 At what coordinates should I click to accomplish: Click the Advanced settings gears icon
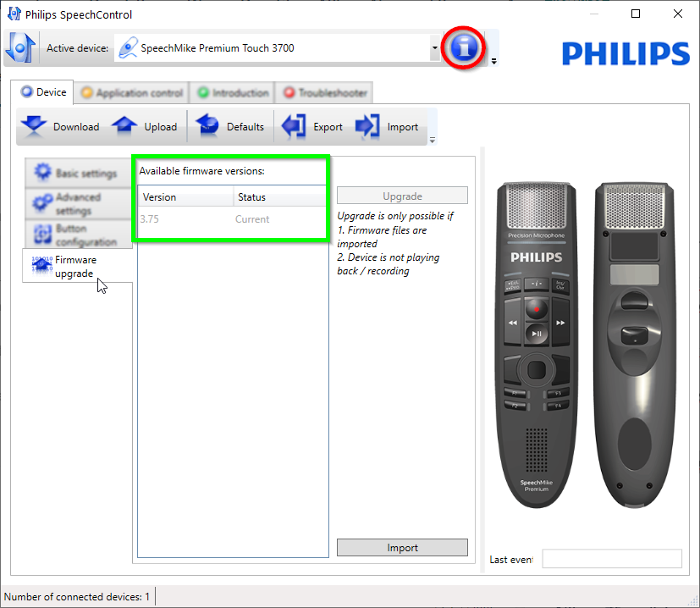[x=43, y=203]
